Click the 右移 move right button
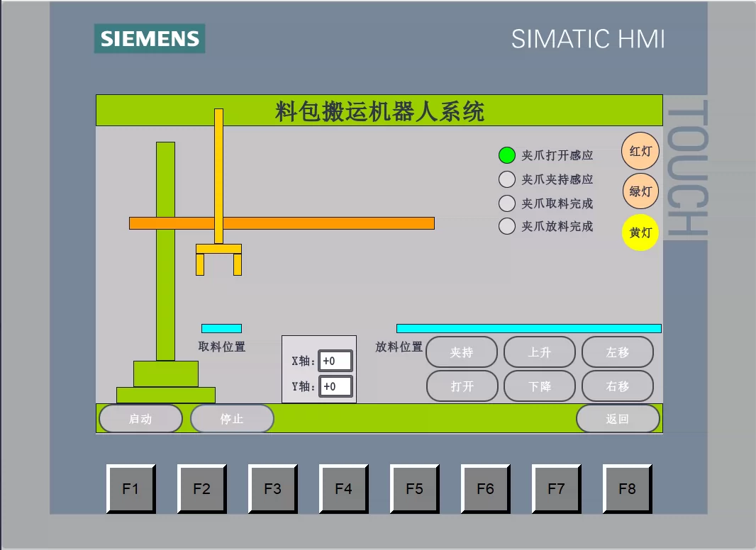This screenshot has width=756, height=550. click(x=618, y=386)
